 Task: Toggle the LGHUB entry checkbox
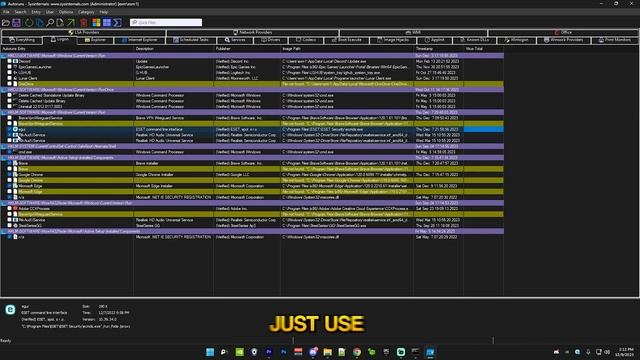point(9,73)
